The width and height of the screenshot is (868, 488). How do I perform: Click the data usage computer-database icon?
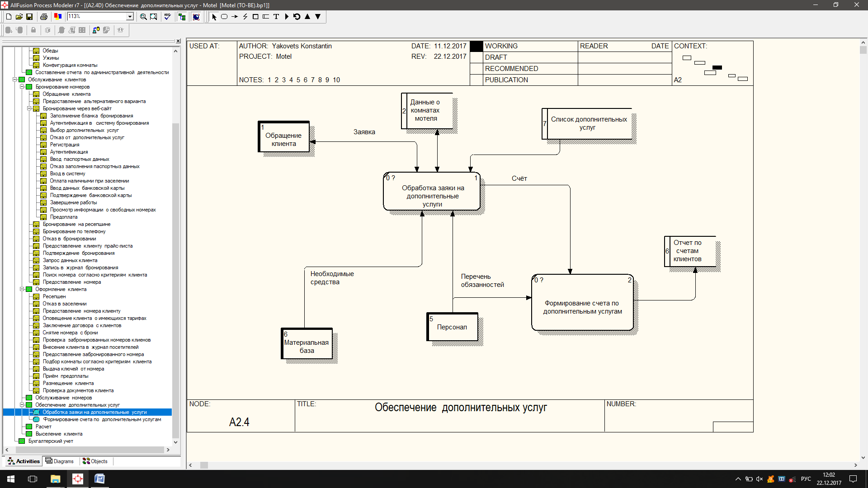(x=96, y=30)
